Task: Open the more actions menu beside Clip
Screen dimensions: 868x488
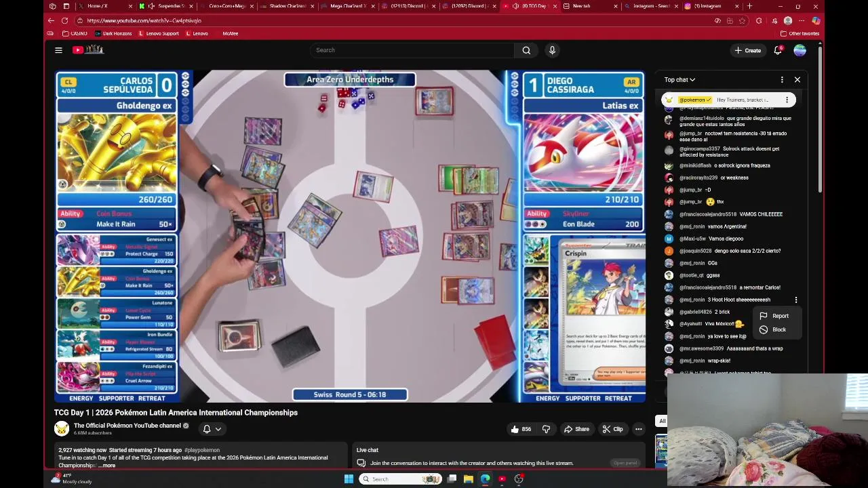Action: [638, 429]
